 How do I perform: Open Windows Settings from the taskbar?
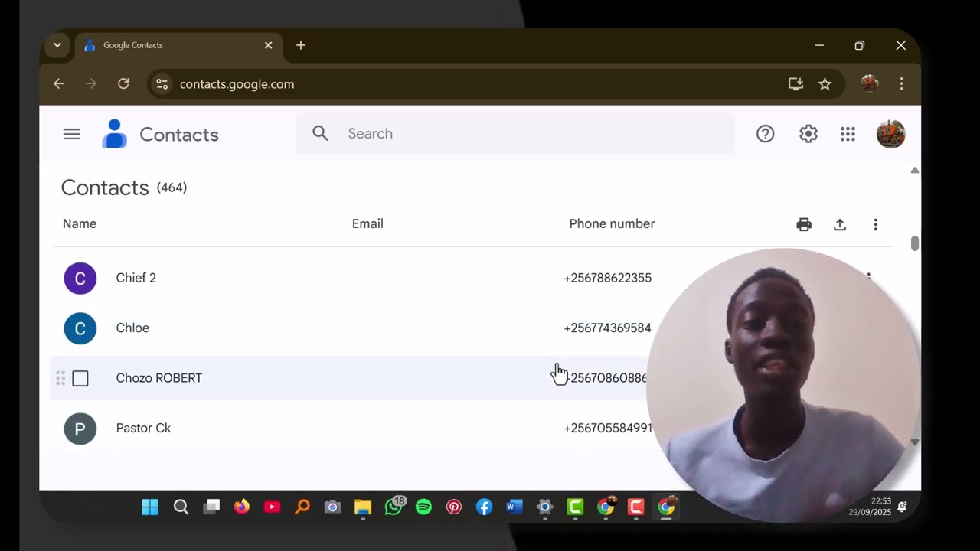(544, 507)
